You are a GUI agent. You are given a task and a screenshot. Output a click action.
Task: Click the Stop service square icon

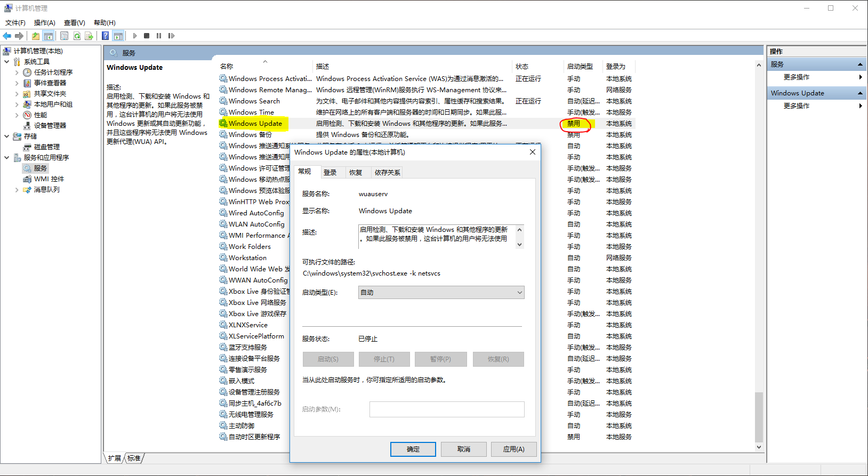[x=147, y=36]
